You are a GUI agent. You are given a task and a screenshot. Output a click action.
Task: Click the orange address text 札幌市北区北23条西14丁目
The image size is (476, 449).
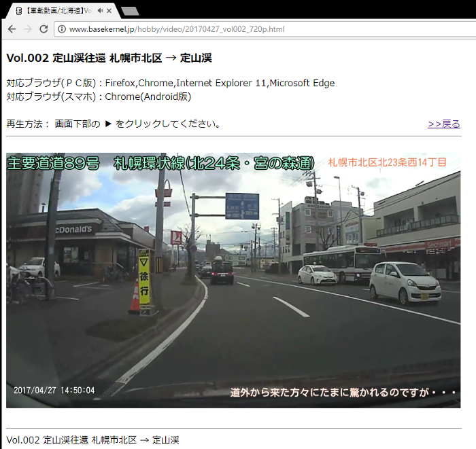point(388,162)
